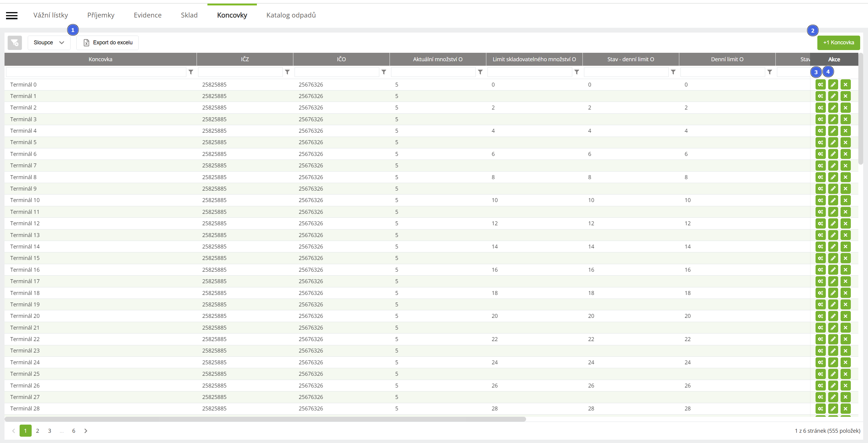Open the hamburger menu
The image size is (868, 443).
[x=12, y=15]
